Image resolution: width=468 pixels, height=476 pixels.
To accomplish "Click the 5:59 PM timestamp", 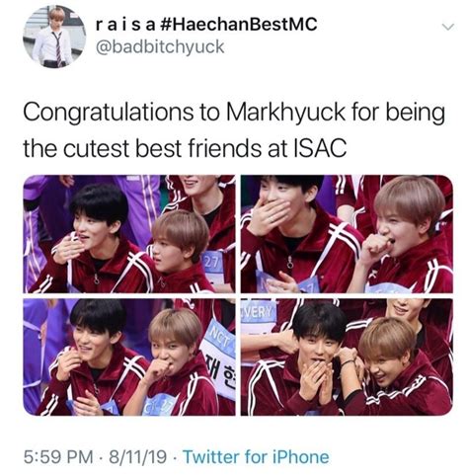I will [x=58, y=457].
